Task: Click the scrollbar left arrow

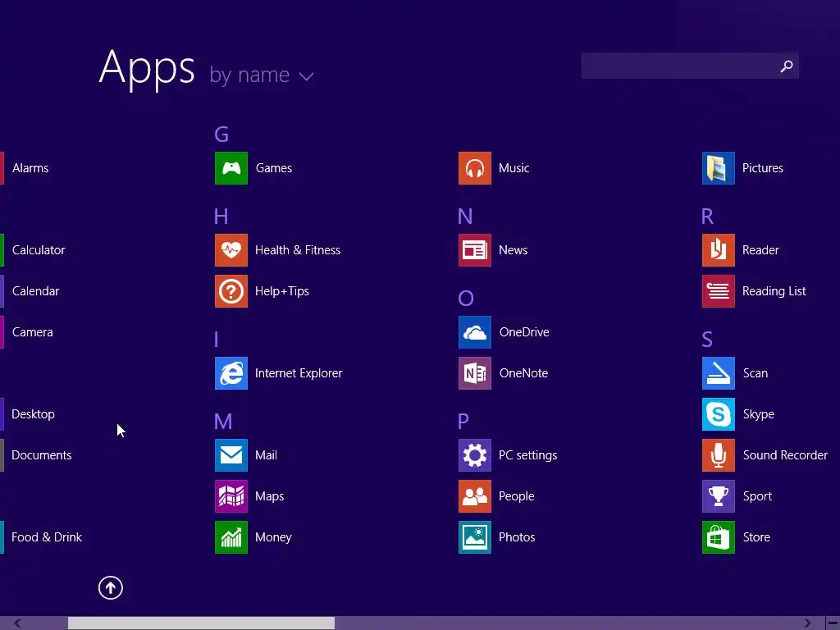Action: [x=18, y=623]
